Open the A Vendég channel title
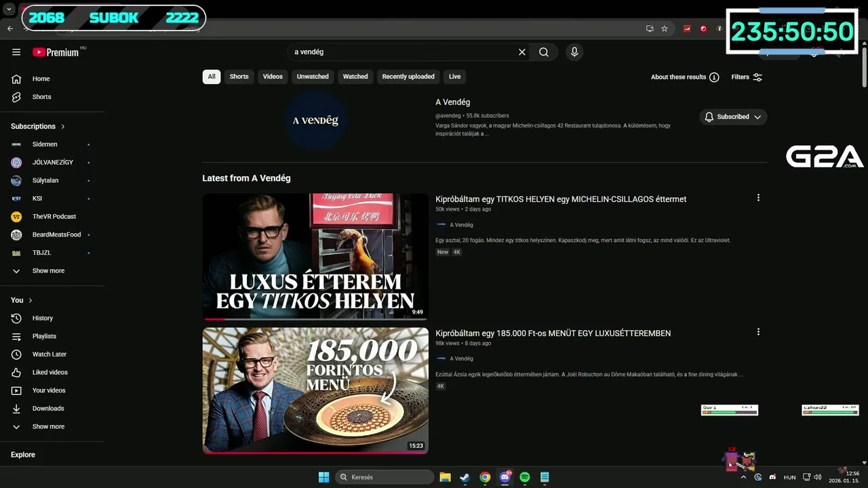 point(452,102)
